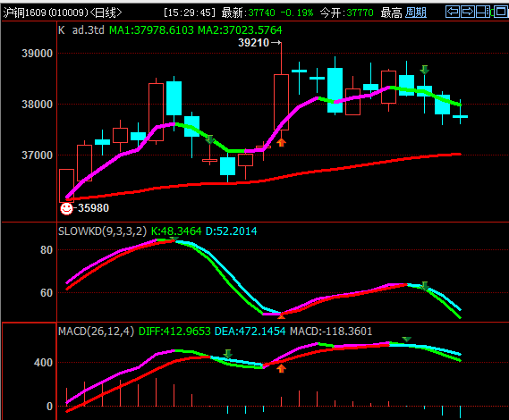The width and height of the screenshot is (509, 420).
Task: Click the right arrow navigation icon
Action: tap(468, 12)
